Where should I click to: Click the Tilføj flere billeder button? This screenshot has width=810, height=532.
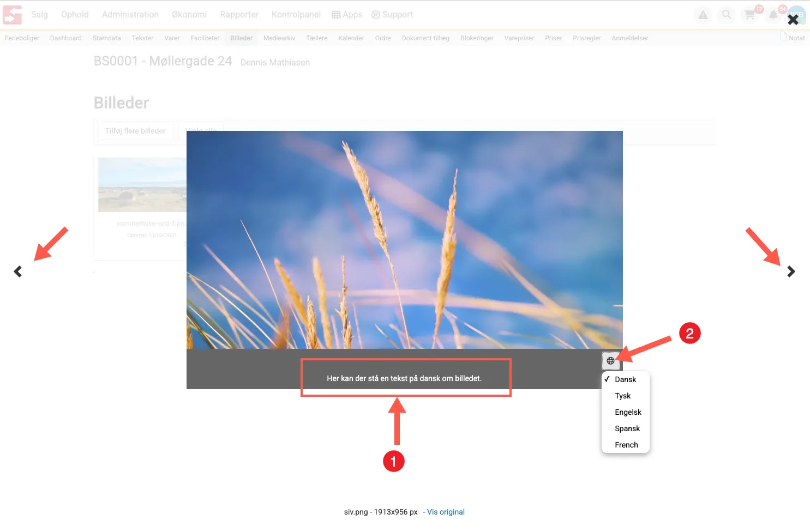(x=135, y=131)
